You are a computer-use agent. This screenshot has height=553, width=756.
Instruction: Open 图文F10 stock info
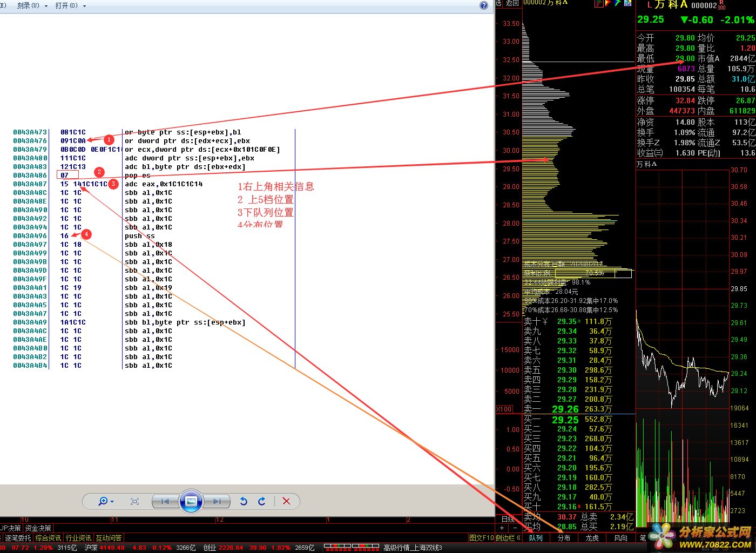coord(481,538)
